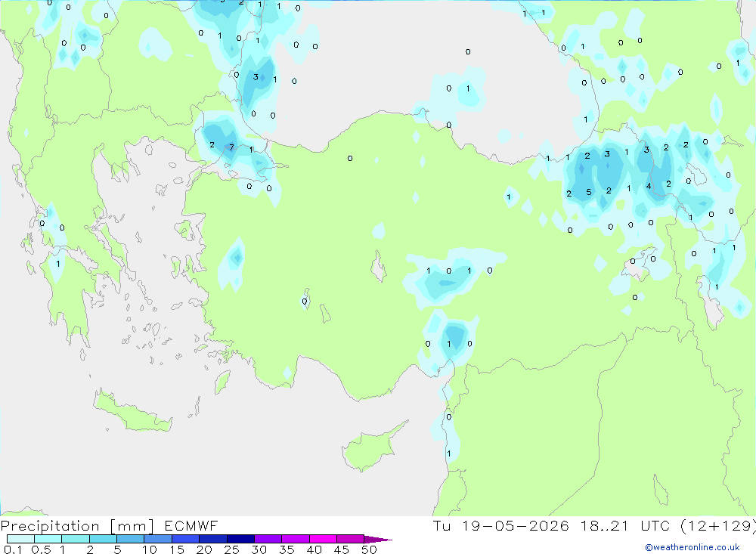Select the 40–45 mm magenta legend swatch
The image size is (756, 554).
[x=323, y=539]
